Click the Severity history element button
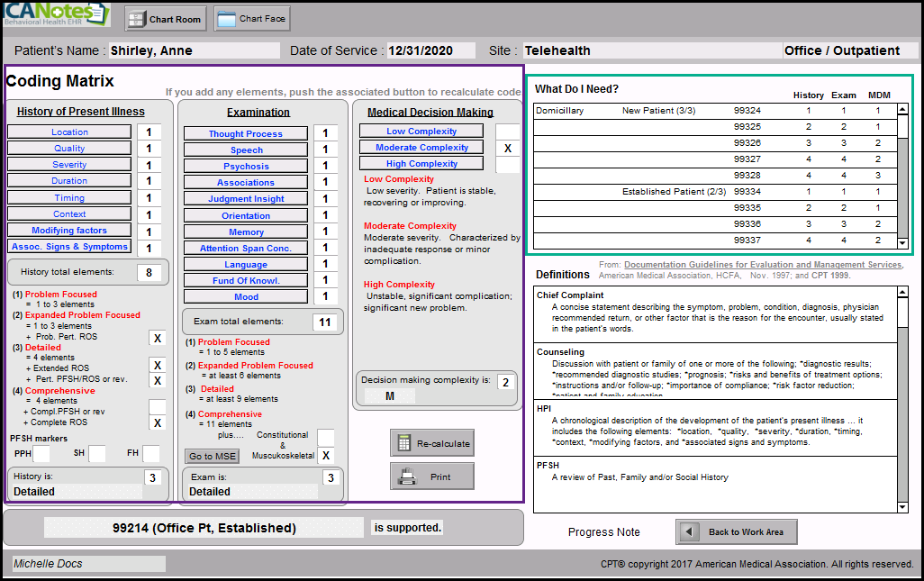This screenshot has height=581, width=924. (x=69, y=165)
